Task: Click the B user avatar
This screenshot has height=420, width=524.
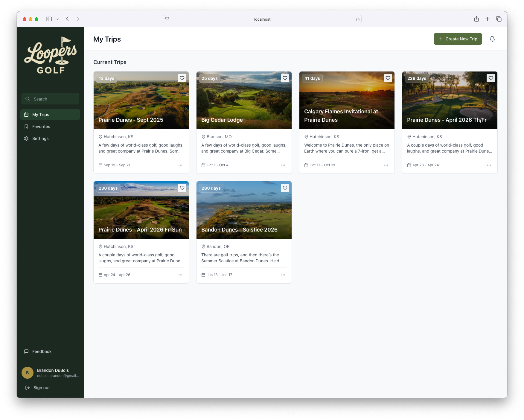Action: tap(28, 373)
